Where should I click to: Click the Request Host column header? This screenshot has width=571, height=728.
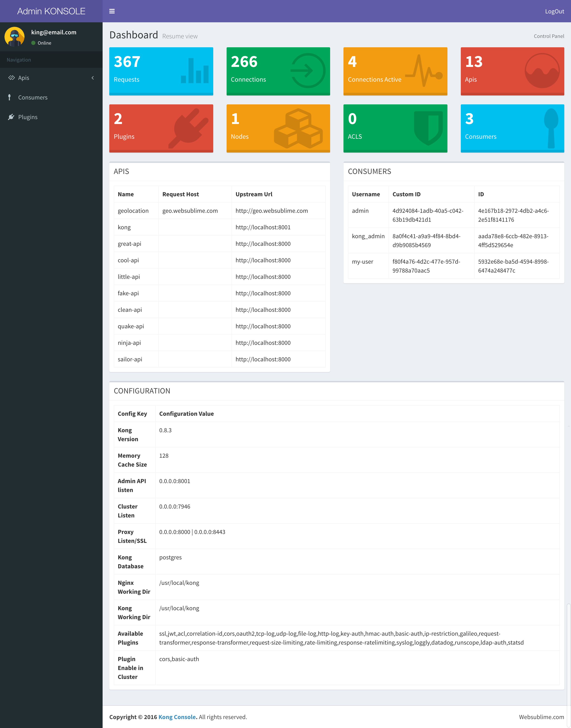[x=180, y=194]
